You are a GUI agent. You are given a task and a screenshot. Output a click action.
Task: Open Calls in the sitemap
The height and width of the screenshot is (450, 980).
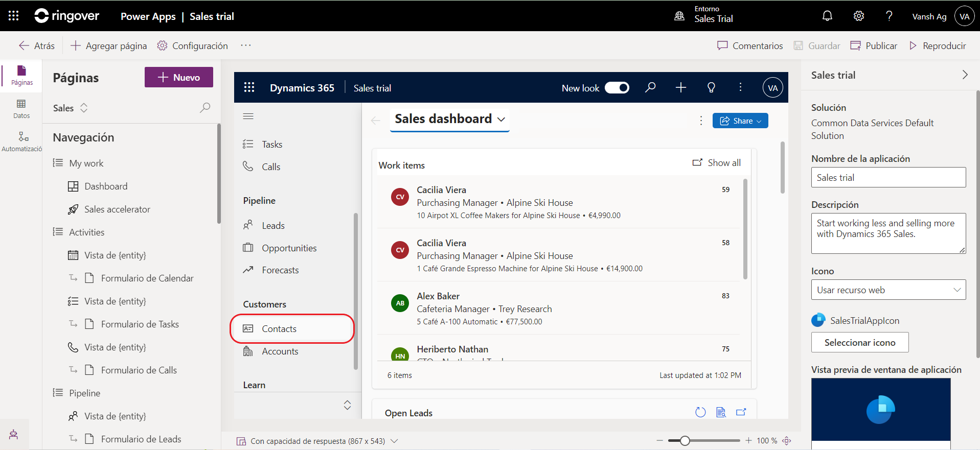[x=271, y=167]
